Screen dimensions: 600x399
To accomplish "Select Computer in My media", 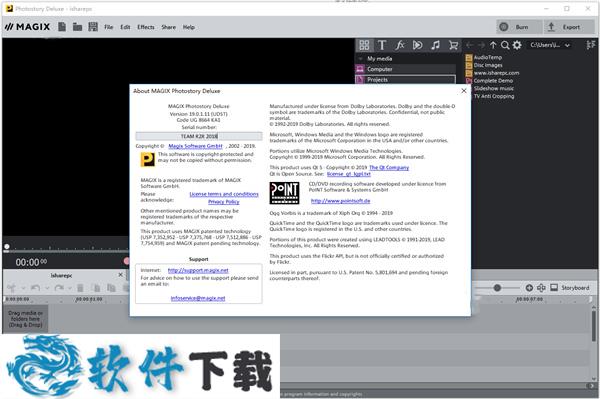I will click(x=406, y=69).
